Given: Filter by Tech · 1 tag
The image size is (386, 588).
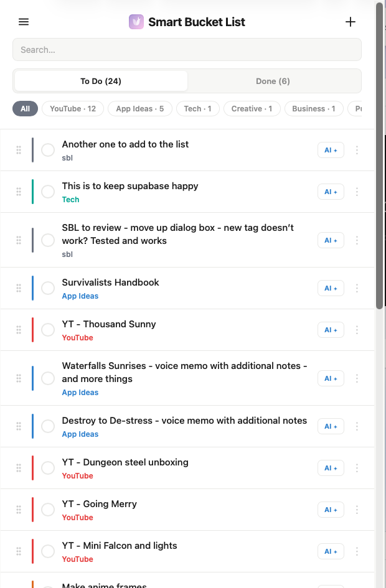Looking at the screenshot, I should click(x=198, y=109).
